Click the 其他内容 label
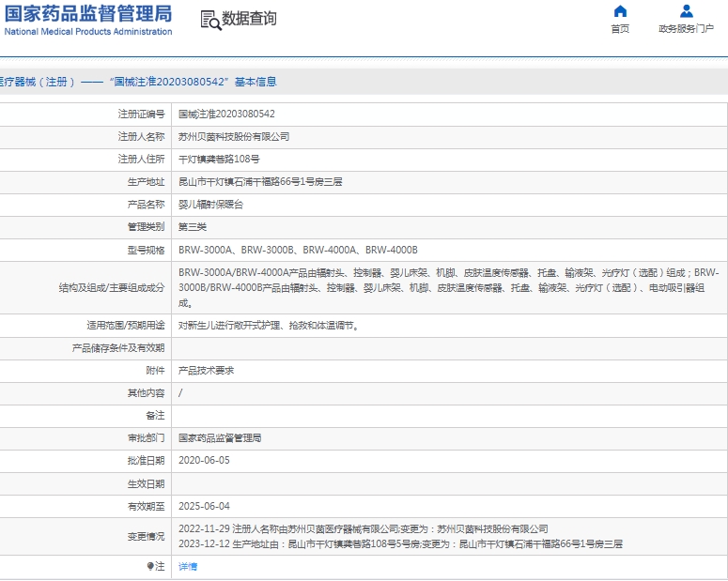Image resolution: width=728 pixels, height=581 pixels. click(x=146, y=393)
